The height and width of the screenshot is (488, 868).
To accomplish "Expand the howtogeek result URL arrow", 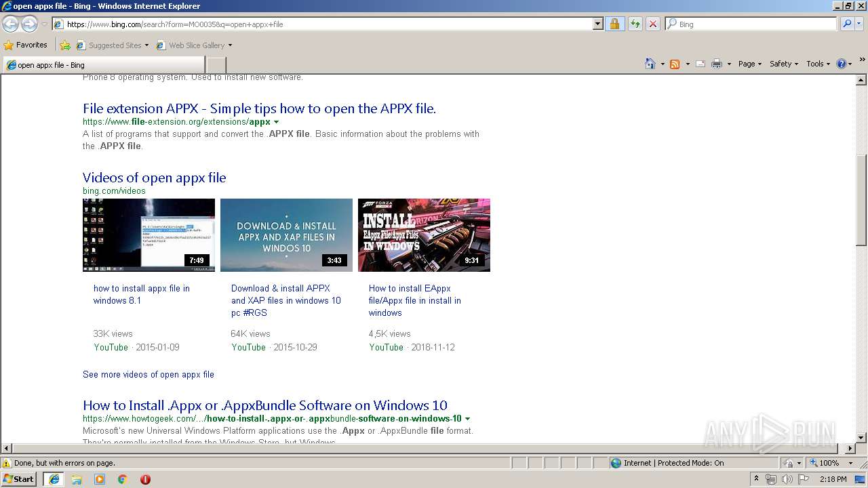I will tap(468, 419).
